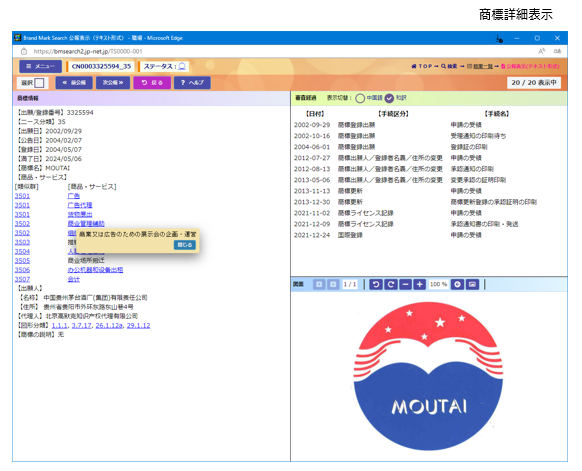Click the ステータス status icon

click(182, 66)
